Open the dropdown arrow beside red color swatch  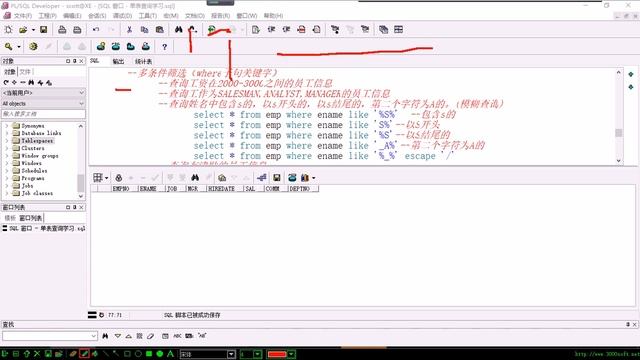291,354
